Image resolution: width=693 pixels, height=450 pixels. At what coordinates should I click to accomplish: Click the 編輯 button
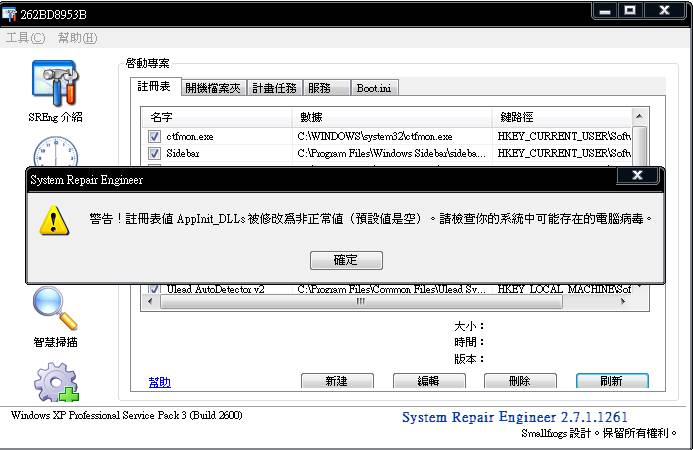[x=429, y=381]
